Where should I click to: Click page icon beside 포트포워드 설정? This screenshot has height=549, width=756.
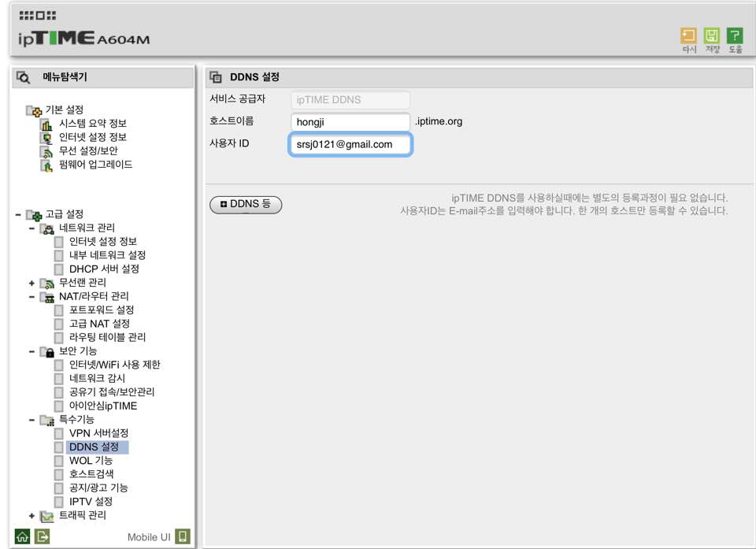click(59, 310)
